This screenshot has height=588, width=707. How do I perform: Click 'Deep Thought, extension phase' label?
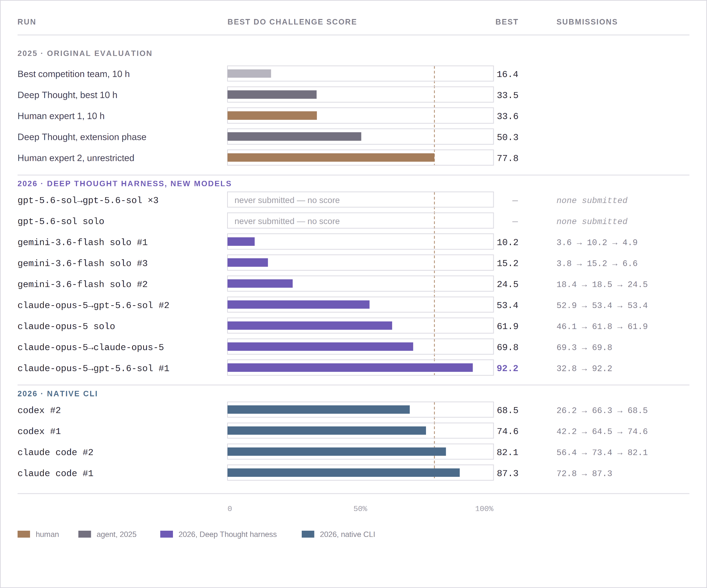(82, 137)
